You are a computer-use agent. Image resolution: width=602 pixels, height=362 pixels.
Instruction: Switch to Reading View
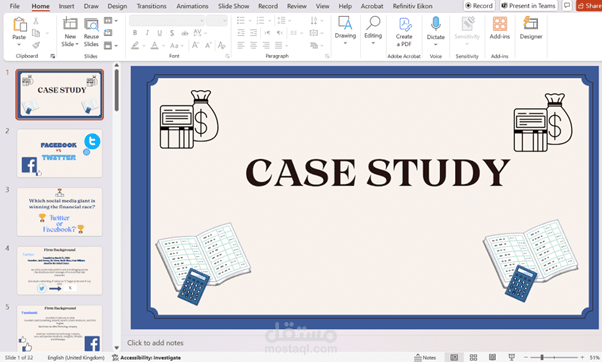(493, 357)
